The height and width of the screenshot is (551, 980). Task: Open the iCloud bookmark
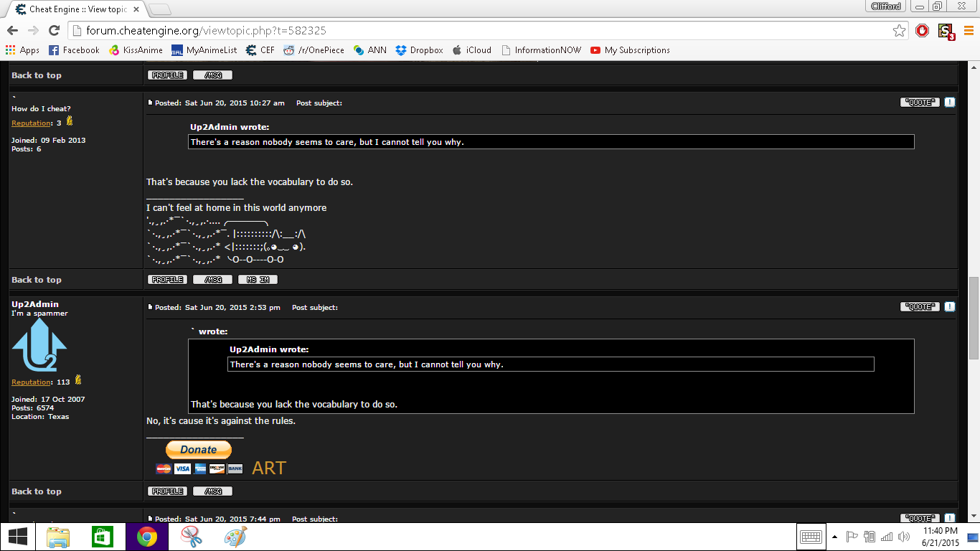pyautogui.click(x=471, y=50)
